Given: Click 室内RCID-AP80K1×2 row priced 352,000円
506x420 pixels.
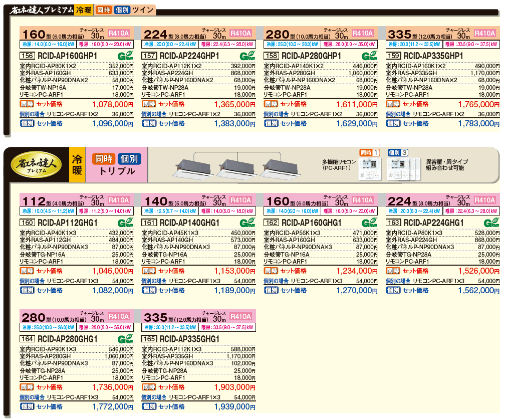Looking at the screenshot, I should [77, 66].
